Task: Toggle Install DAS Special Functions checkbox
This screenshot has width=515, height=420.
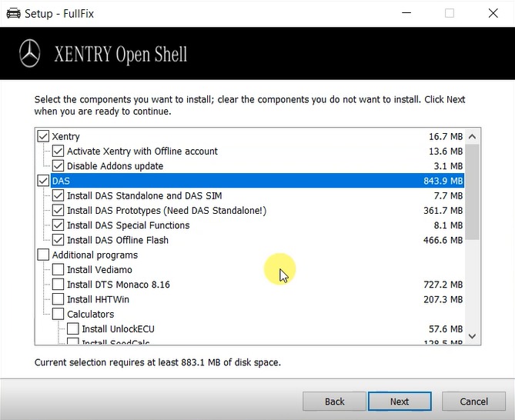Action: click(59, 225)
